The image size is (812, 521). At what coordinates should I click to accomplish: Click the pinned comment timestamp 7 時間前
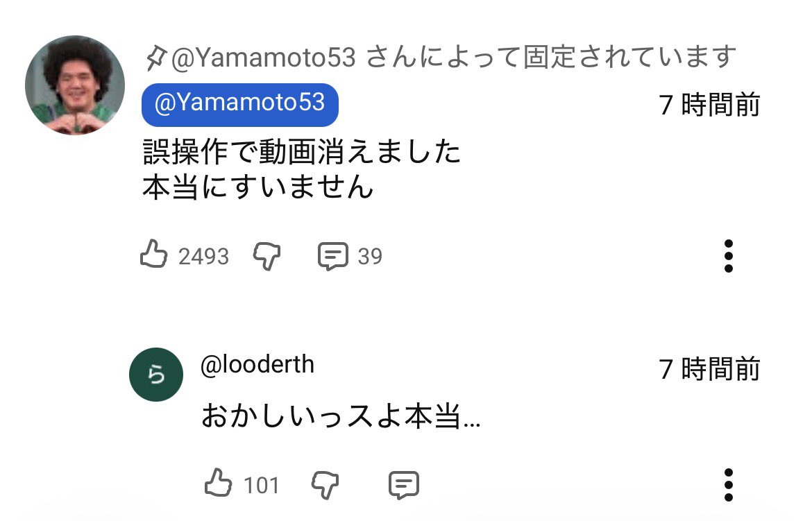(x=709, y=104)
